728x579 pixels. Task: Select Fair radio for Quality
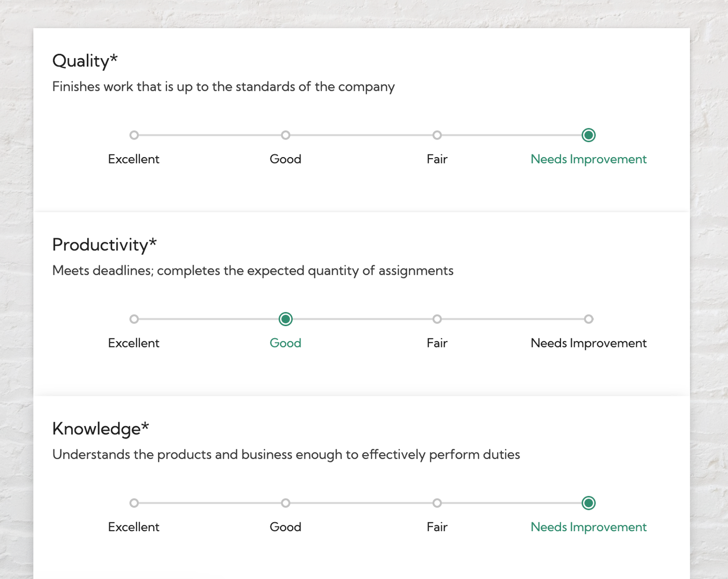point(437,135)
